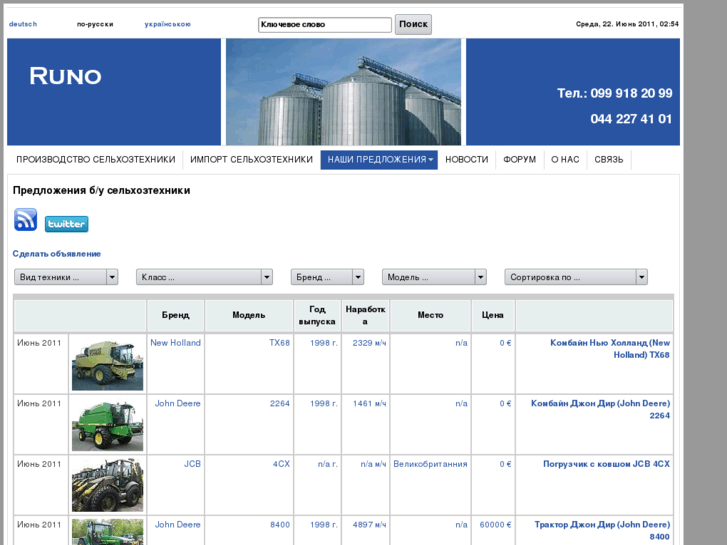Expand the Класс dropdown
Viewport: 727px width, 545px height.
coord(204,277)
